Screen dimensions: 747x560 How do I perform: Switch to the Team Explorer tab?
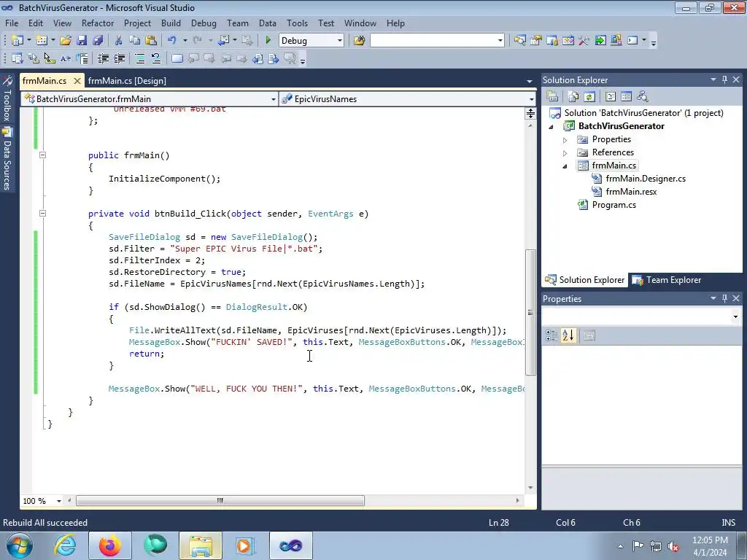667,280
